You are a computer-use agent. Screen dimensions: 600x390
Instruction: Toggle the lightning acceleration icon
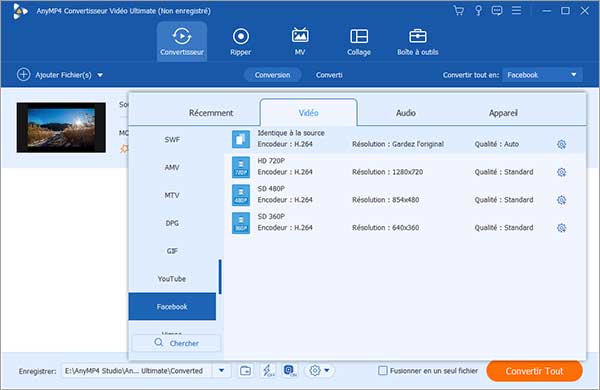click(268, 370)
